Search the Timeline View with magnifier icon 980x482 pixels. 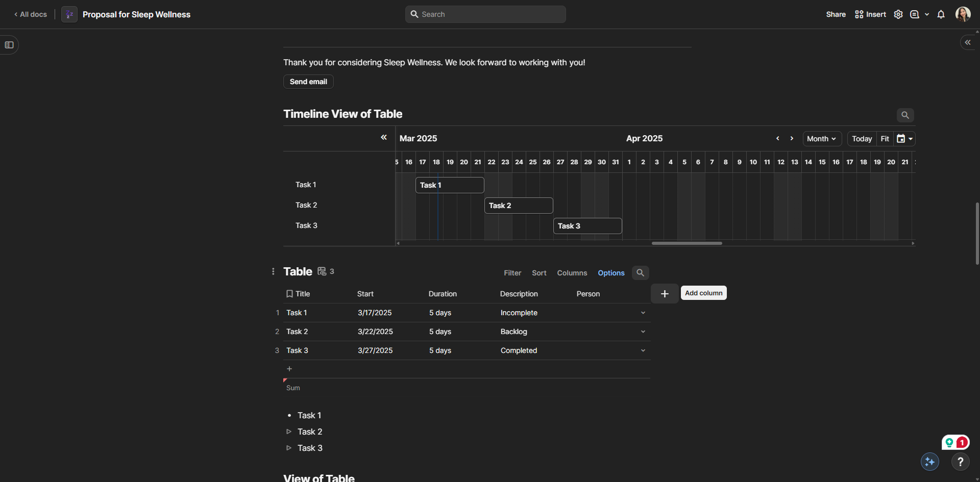[905, 115]
